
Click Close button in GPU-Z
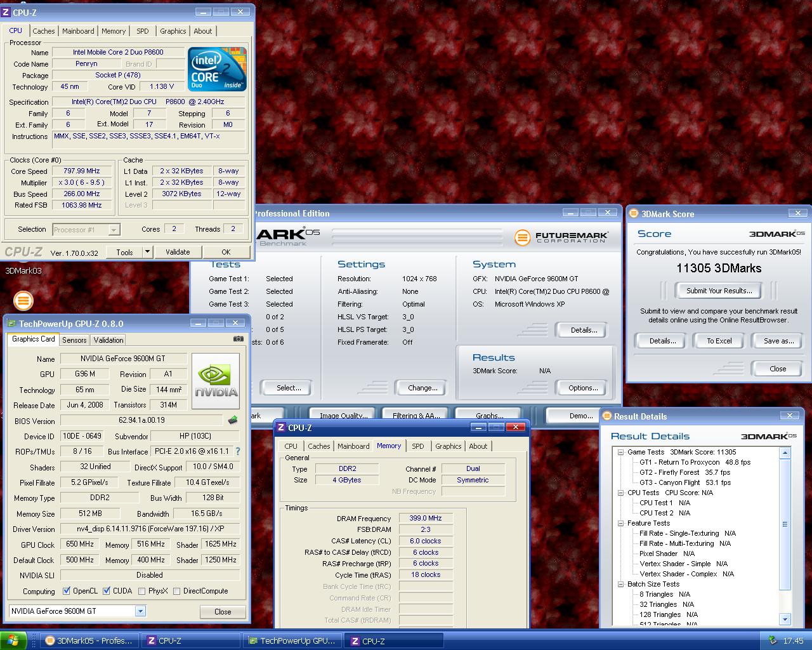click(223, 612)
